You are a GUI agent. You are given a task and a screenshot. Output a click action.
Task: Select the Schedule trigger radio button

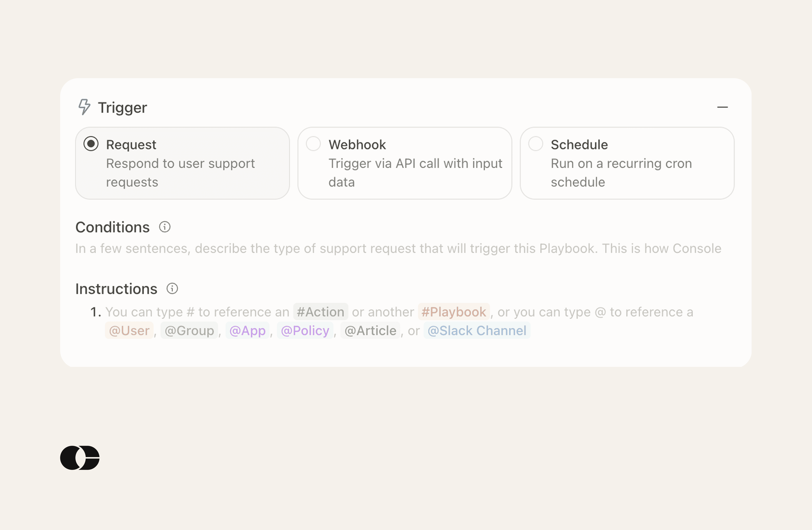tap(535, 144)
